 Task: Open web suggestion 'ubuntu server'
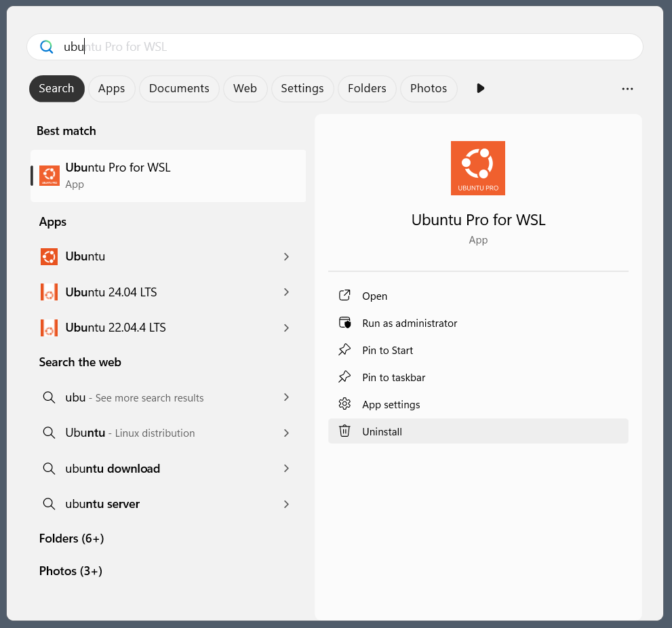[168, 504]
